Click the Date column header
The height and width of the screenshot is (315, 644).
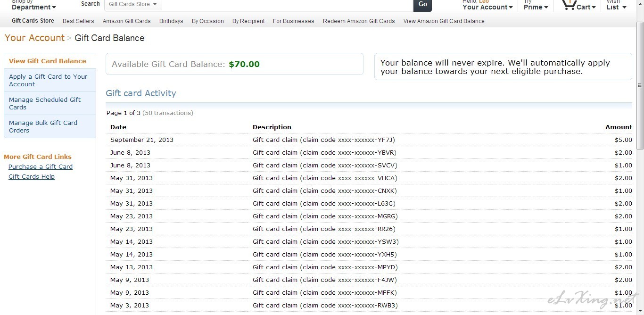point(118,127)
